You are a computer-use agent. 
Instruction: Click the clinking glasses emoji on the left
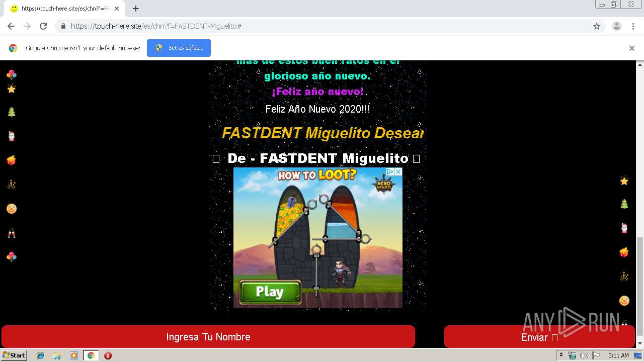(x=12, y=233)
